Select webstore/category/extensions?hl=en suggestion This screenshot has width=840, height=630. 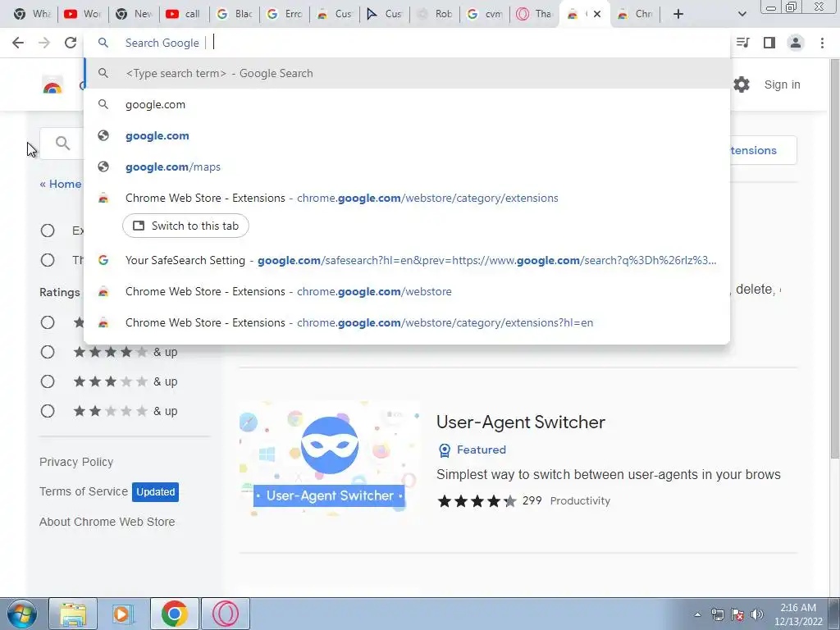407,322
